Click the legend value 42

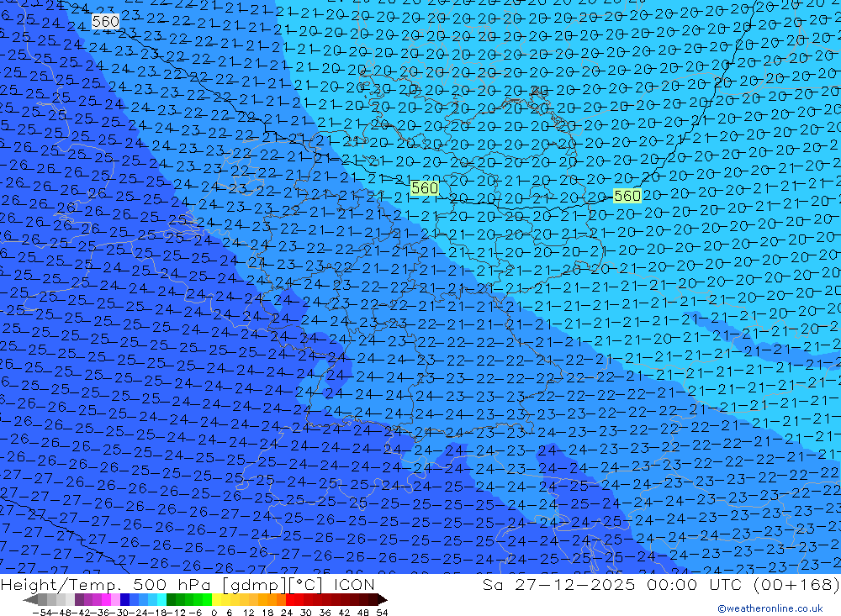point(344,613)
